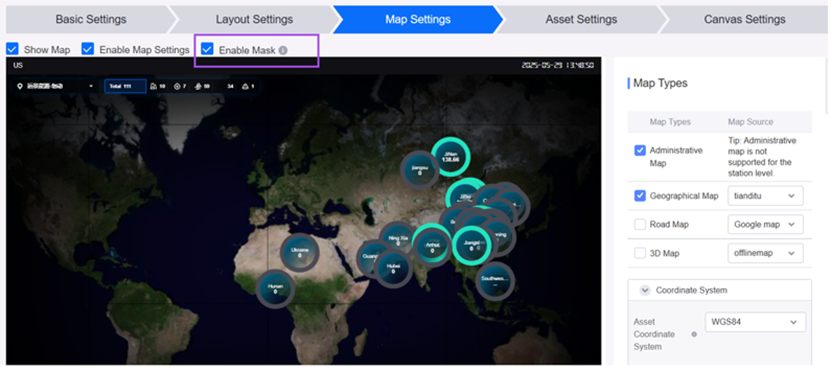
Task: Click the location pin icon on map
Action: pos(20,86)
